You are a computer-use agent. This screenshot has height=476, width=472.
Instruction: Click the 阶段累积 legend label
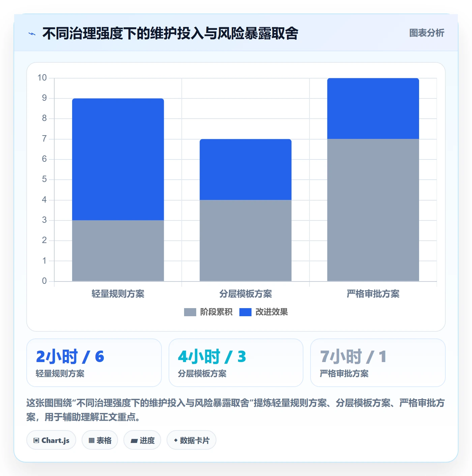[x=216, y=312]
